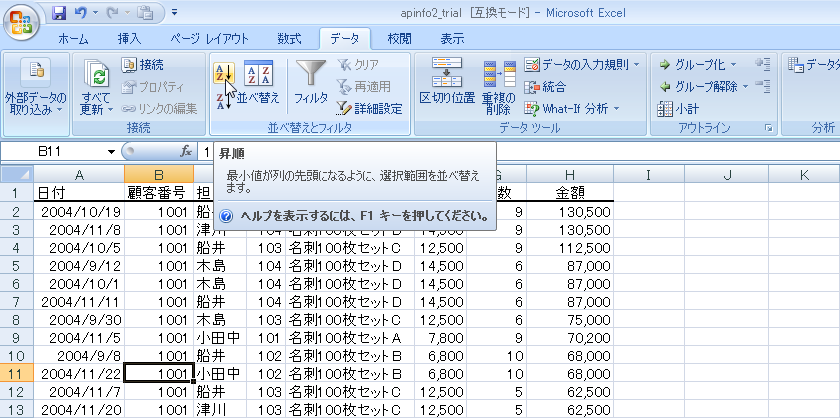Click the descending sort (降順) icon
840x418 pixels.
pyautogui.click(x=224, y=99)
